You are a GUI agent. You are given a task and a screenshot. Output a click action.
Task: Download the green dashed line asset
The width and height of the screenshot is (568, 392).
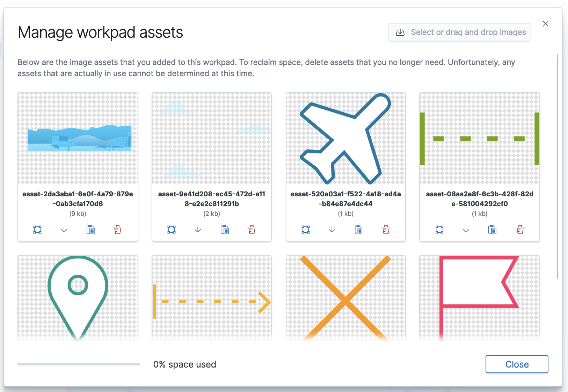tap(466, 230)
